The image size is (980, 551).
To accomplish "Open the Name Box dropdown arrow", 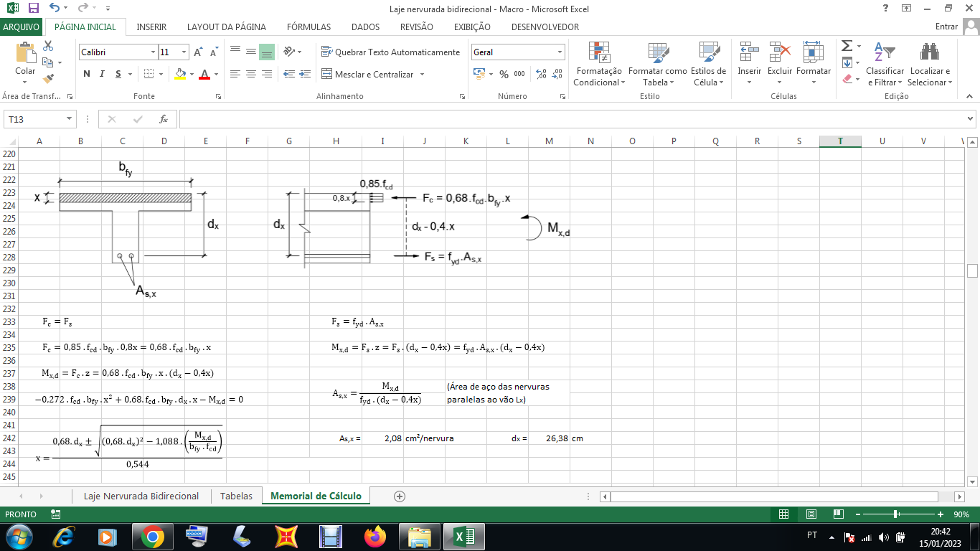I will [x=70, y=119].
